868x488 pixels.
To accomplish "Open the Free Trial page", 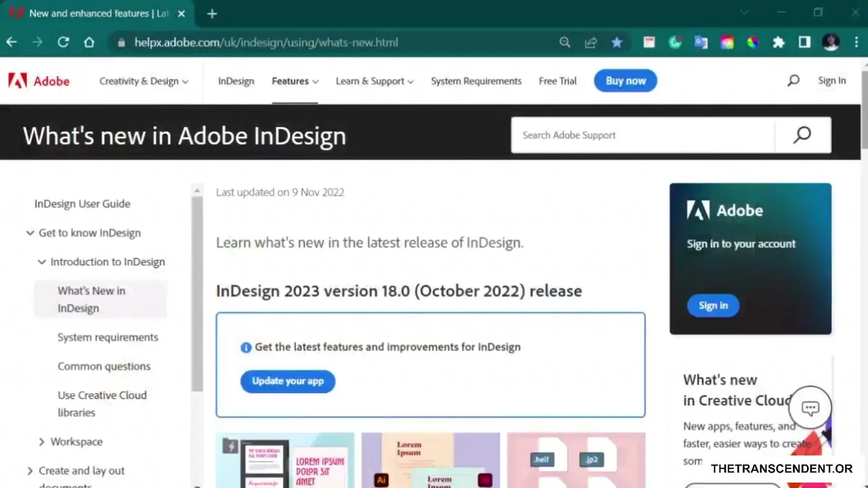I will (x=557, y=81).
